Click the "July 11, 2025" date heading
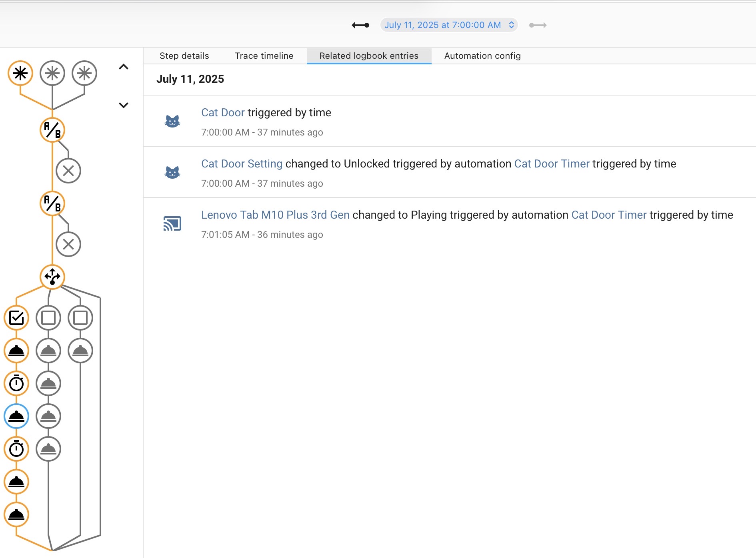 (190, 79)
